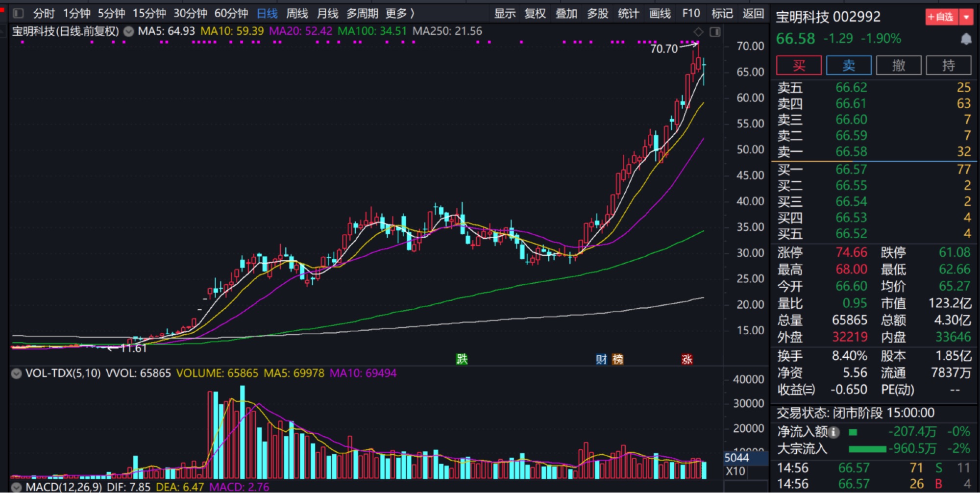Screen dimensions: 980x493
Task: Click the 持 holdings button
Action: (949, 65)
